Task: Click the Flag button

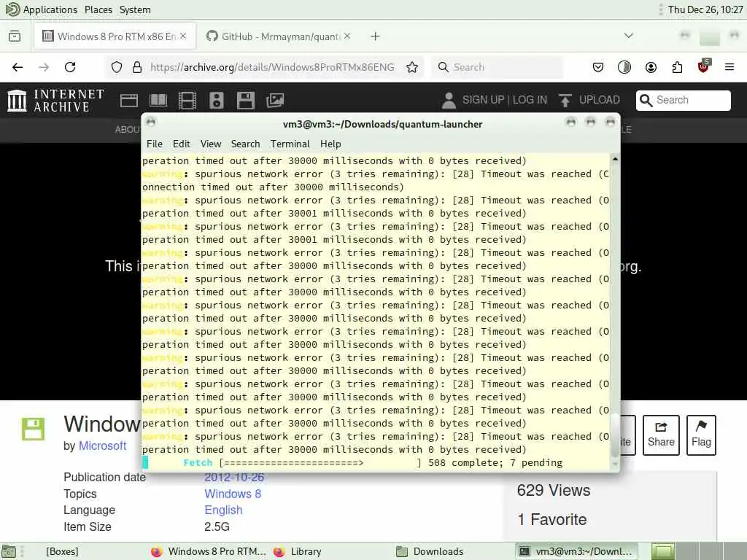Action: [701, 435]
